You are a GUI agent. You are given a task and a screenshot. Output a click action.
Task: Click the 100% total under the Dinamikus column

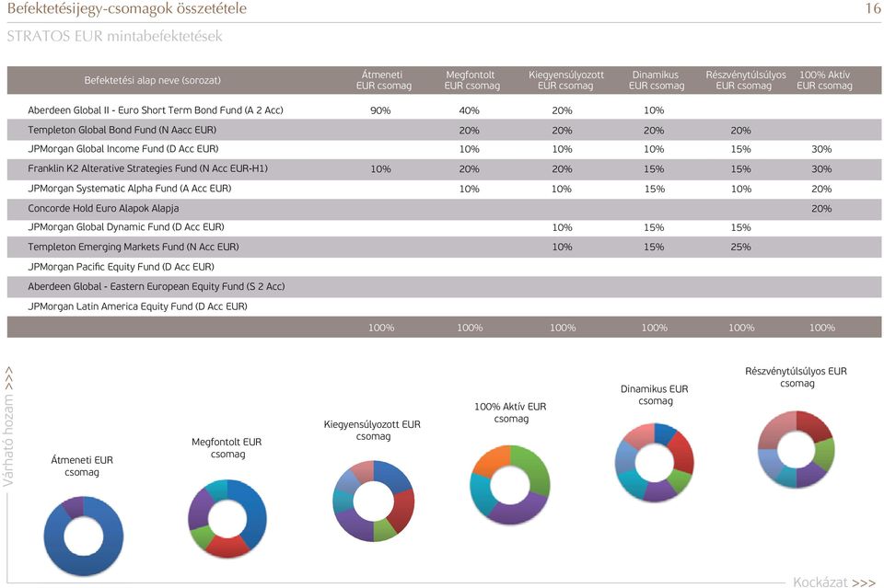coord(655,328)
